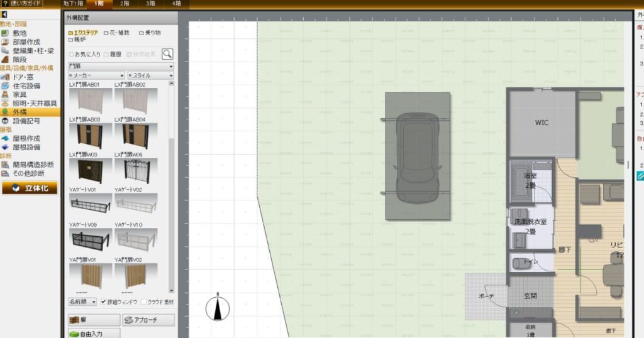Click the 自由入力 free input button
The width and height of the screenshot is (644, 338).
pyautogui.click(x=94, y=334)
